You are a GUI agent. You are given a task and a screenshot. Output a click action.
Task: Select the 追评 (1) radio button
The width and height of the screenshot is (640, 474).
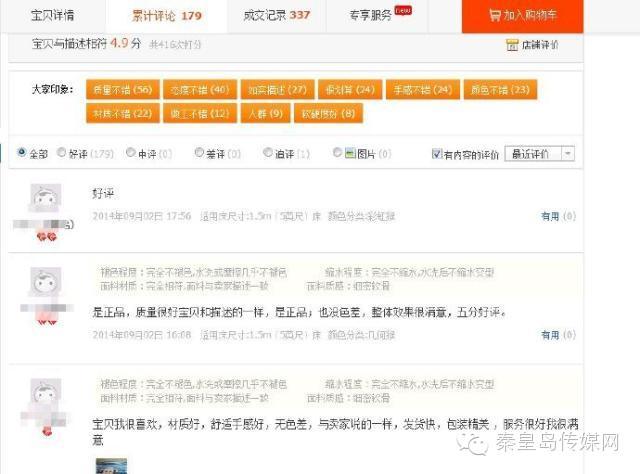(x=268, y=153)
